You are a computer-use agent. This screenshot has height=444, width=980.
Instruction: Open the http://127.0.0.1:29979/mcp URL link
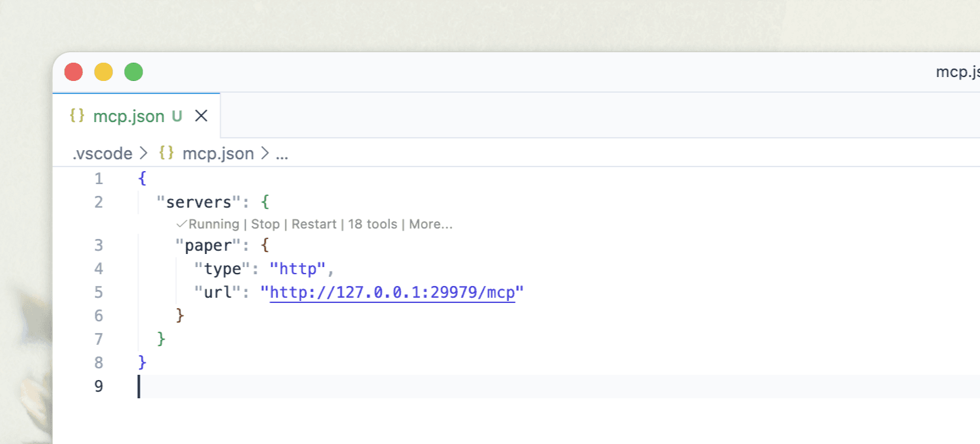click(x=393, y=292)
